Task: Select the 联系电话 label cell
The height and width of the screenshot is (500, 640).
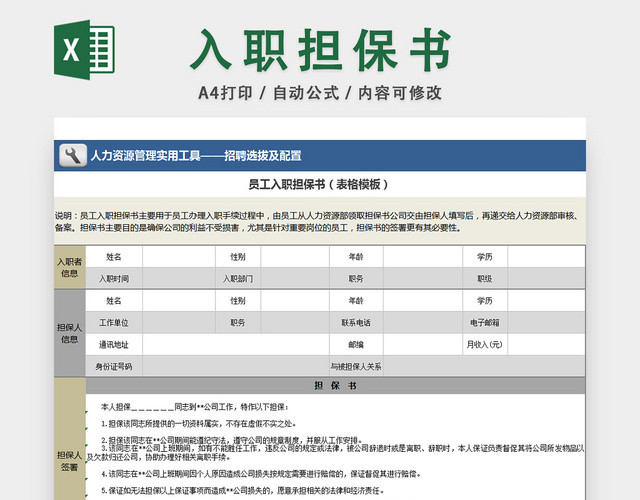Action: [356, 323]
